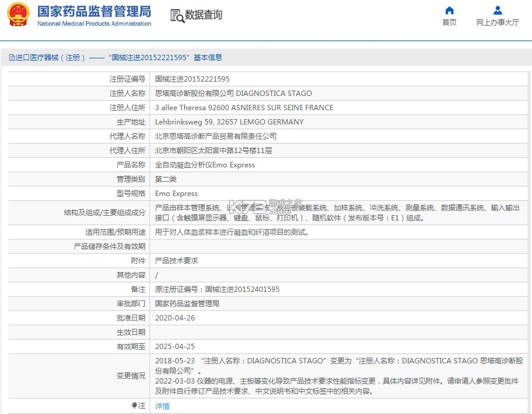Click the 产品名称 row label
Image resolution: width=532 pixels, height=414 pixels.
(131, 165)
